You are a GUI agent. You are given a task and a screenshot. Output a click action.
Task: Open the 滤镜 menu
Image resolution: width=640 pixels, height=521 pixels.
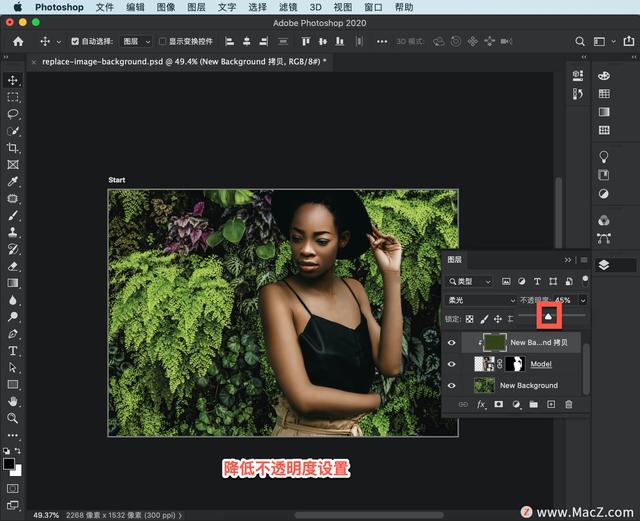point(288,7)
